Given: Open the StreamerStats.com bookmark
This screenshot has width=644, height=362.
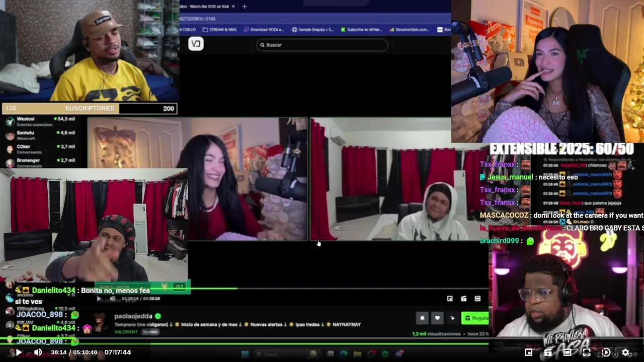Looking at the screenshot, I should (x=409, y=30).
